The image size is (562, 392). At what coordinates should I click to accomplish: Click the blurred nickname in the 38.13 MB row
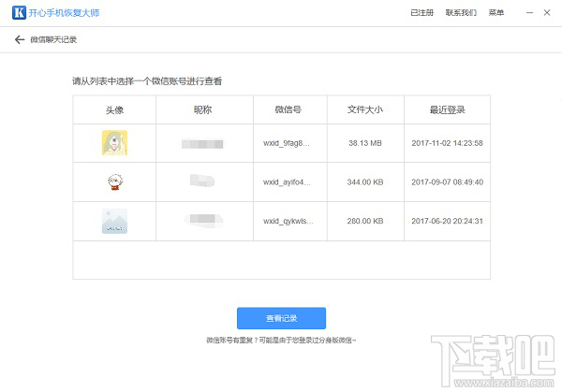pos(202,144)
